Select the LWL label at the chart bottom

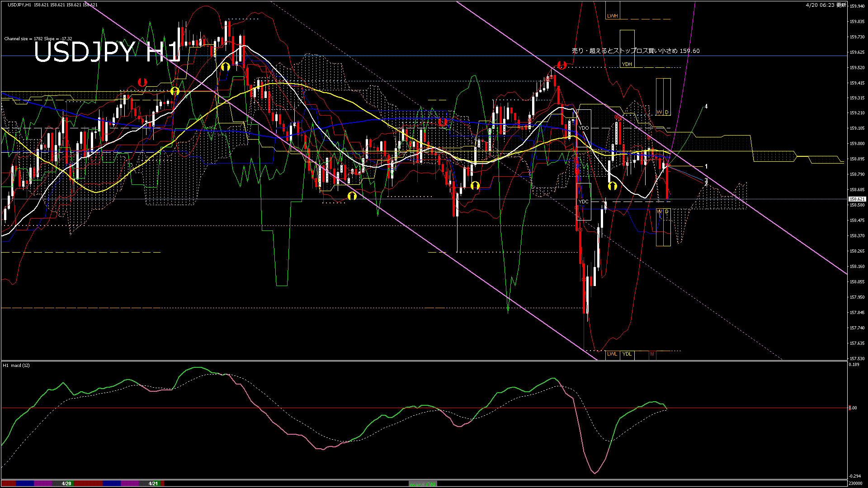(612, 354)
